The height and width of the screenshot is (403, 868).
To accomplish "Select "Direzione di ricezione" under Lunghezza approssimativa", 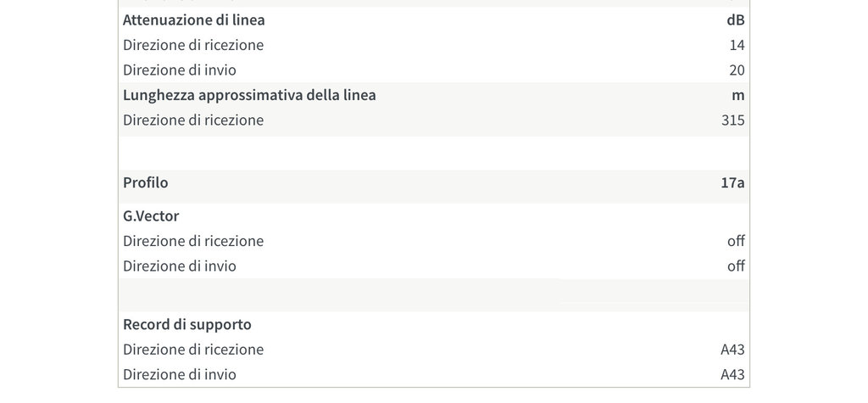I will click(193, 120).
